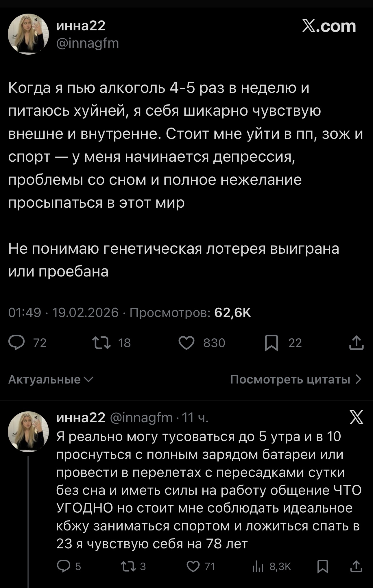The width and height of the screenshot is (373, 588).
Task: Click the инна22 name in reply header
Action: click(x=81, y=418)
